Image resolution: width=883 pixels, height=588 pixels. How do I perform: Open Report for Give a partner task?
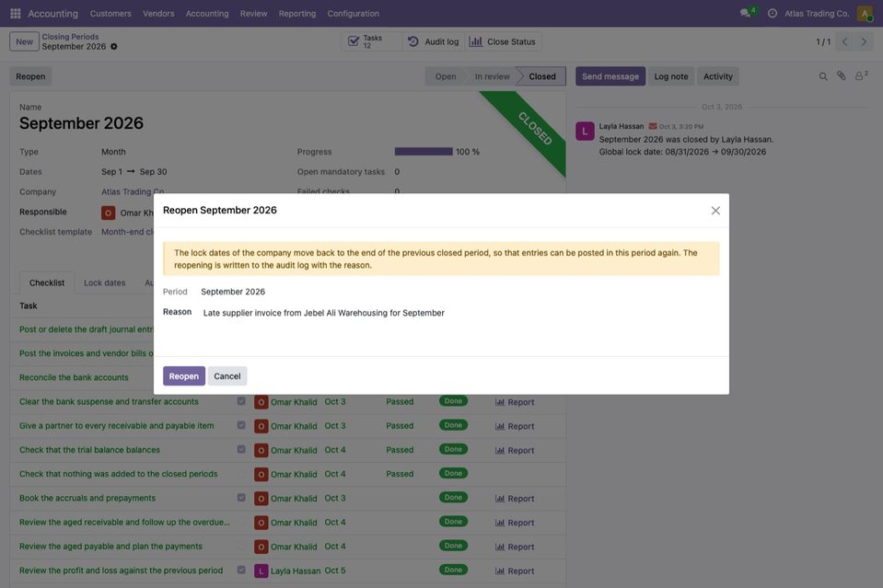[514, 426]
